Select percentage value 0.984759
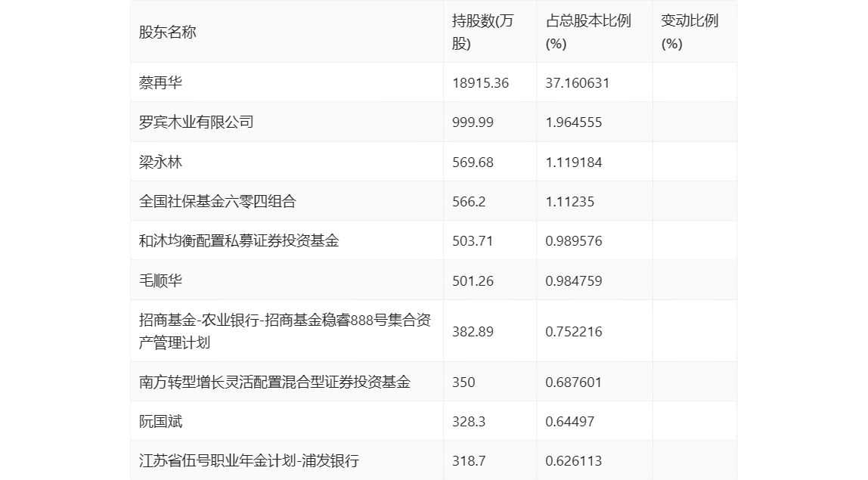 (x=573, y=280)
